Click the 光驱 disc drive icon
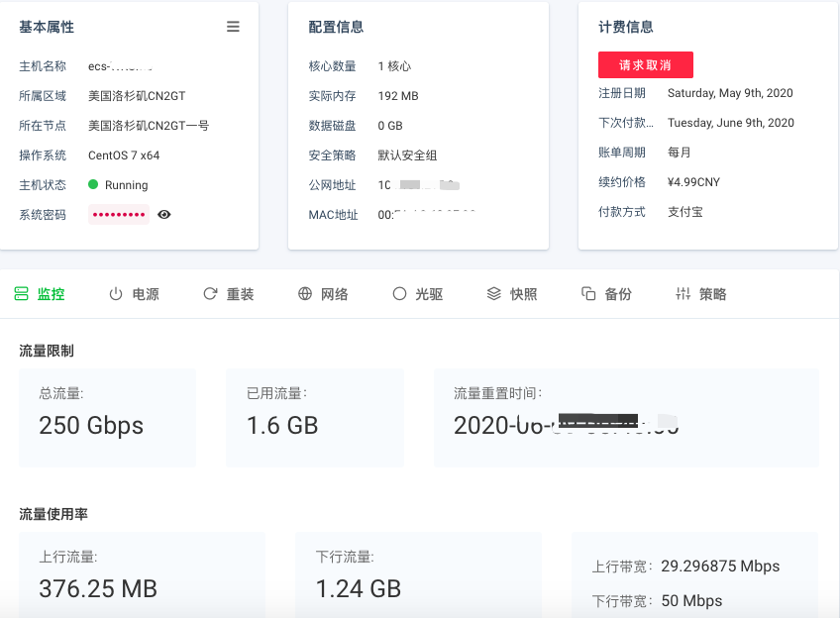840x618 pixels. [399, 294]
